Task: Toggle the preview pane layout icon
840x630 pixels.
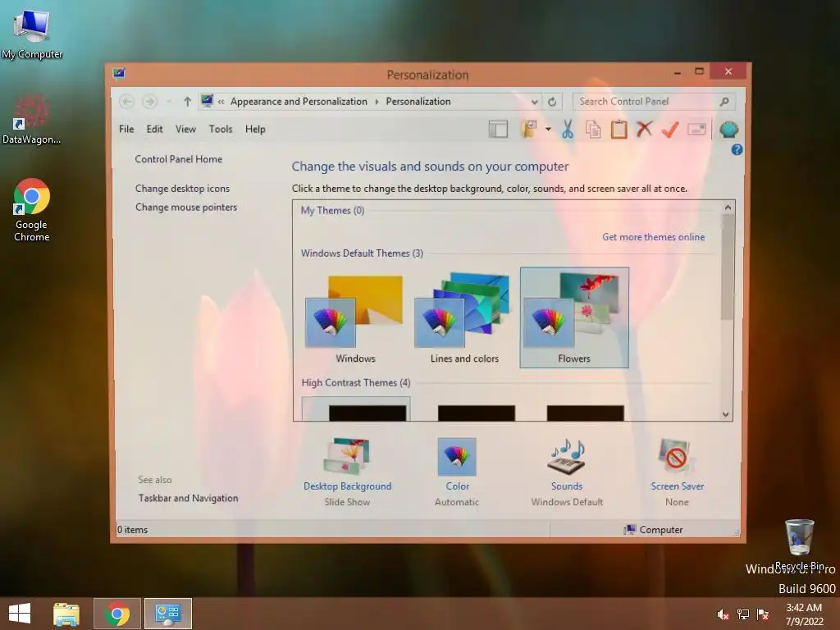Action: click(x=498, y=129)
